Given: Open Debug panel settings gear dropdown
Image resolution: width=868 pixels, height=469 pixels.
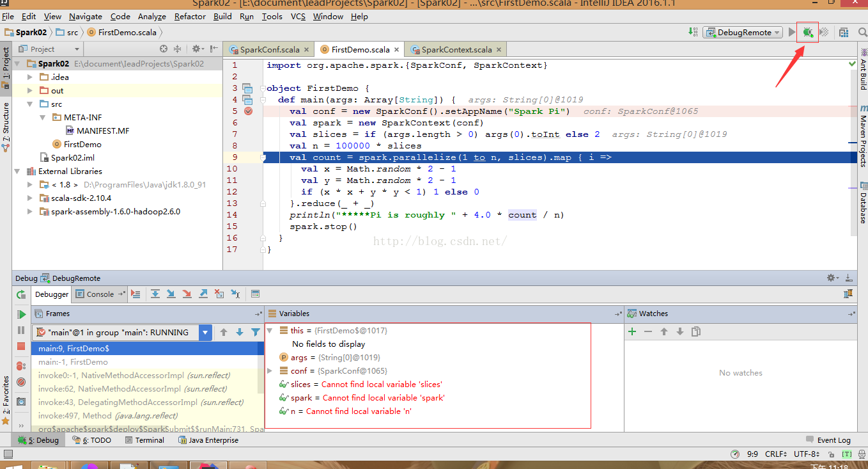Looking at the screenshot, I should (833, 278).
